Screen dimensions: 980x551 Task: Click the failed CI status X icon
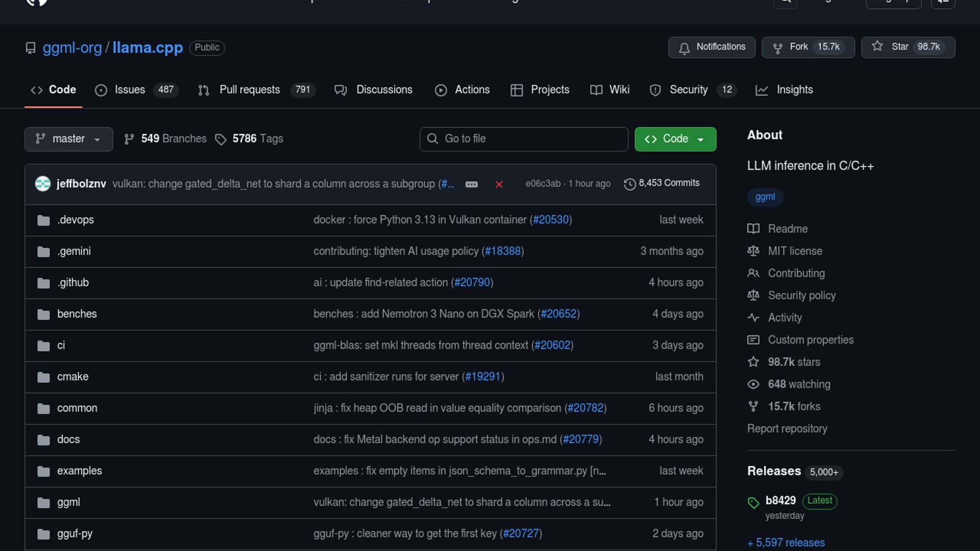point(499,184)
